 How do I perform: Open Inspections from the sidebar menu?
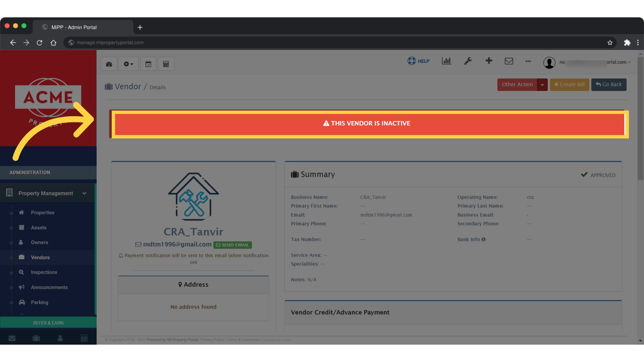(x=44, y=272)
